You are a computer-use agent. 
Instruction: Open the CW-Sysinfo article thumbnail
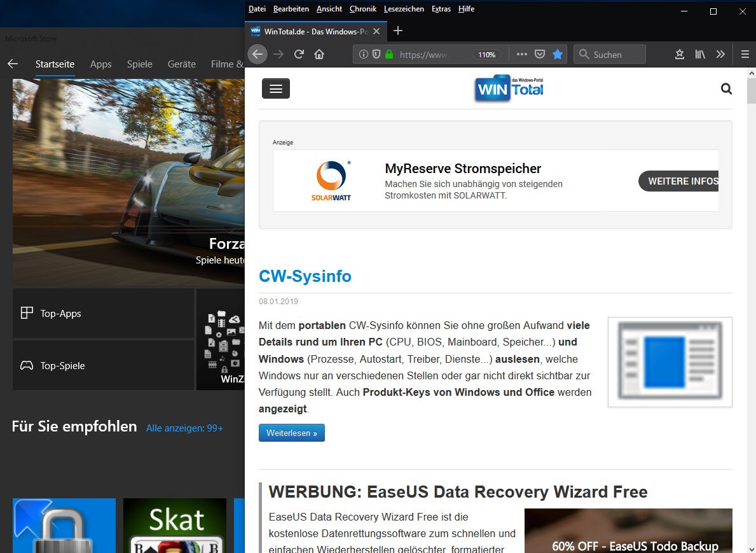point(670,362)
